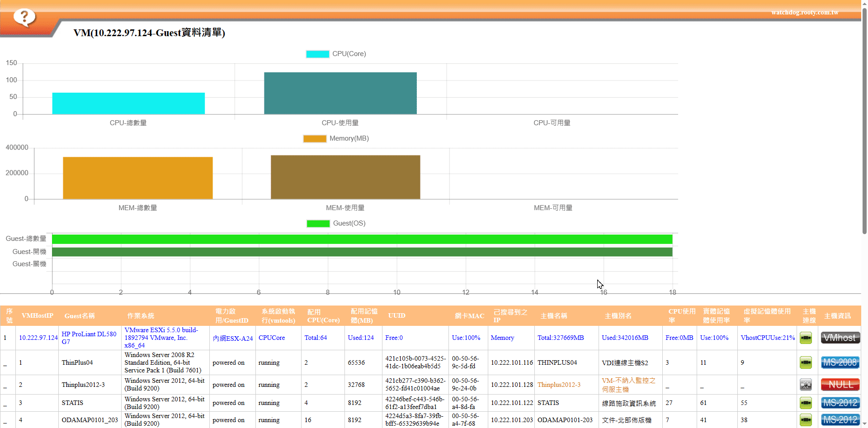Click the help question mark icon

[x=24, y=17]
